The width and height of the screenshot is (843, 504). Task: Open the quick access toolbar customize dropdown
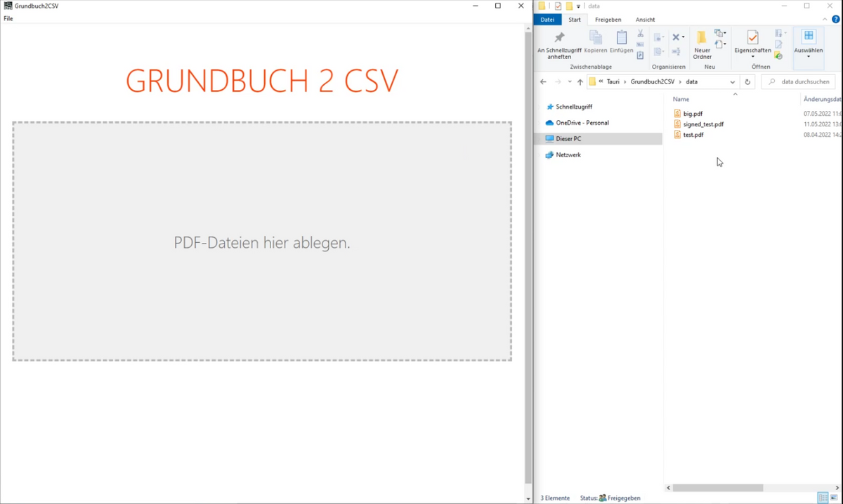click(578, 6)
